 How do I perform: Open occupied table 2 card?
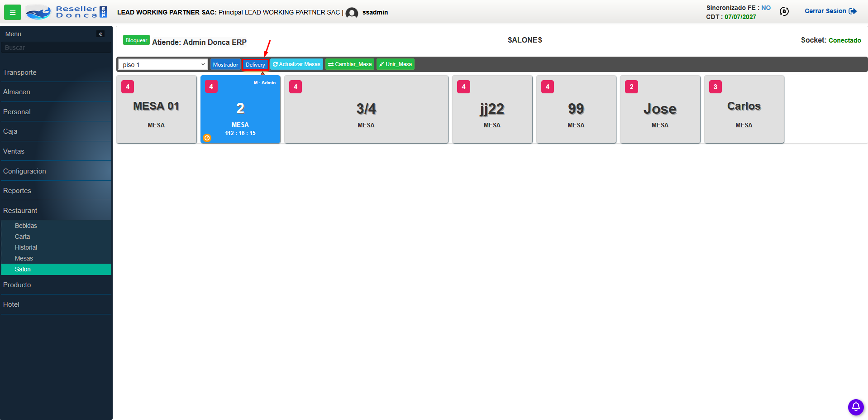[240, 109]
